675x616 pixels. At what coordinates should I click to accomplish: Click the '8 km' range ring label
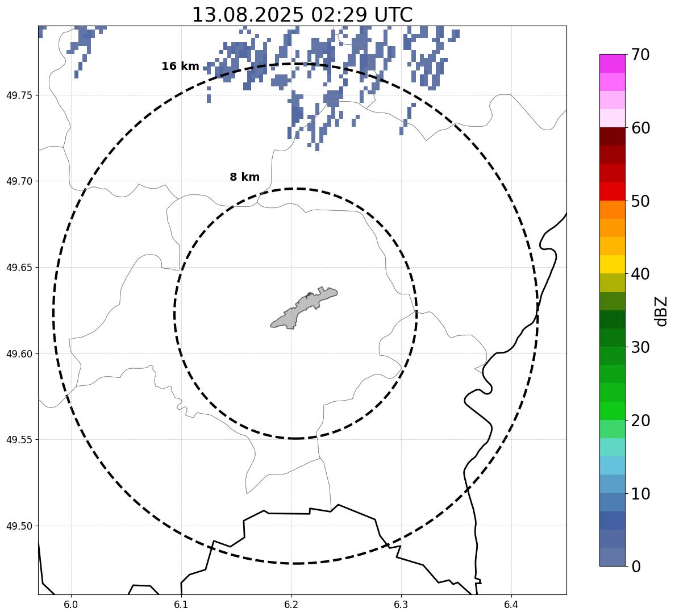pos(244,177)
